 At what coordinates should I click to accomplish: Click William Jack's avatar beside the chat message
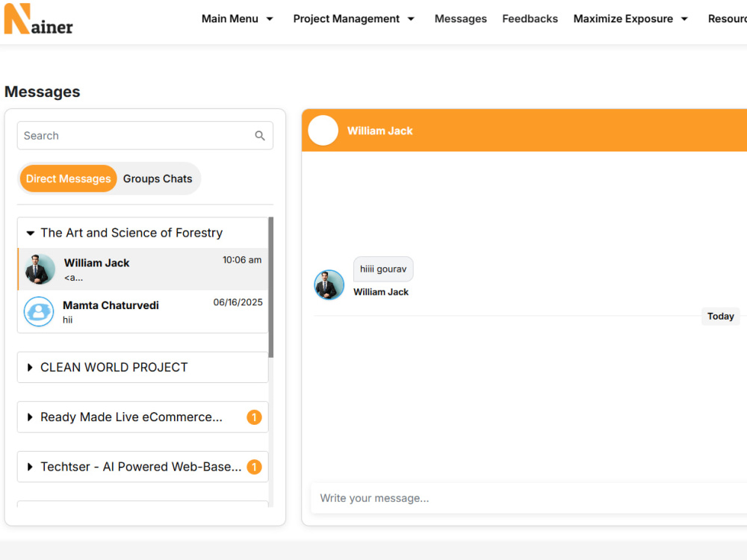[329, 284]
